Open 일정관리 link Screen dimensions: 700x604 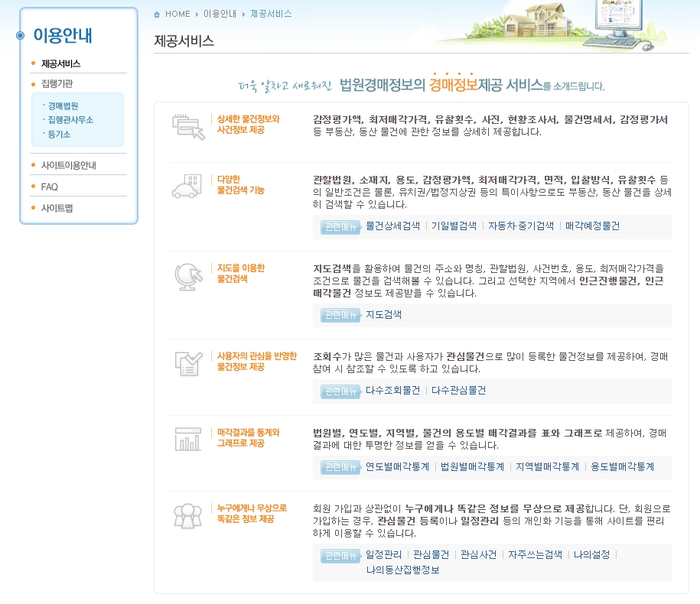point(383,554)
